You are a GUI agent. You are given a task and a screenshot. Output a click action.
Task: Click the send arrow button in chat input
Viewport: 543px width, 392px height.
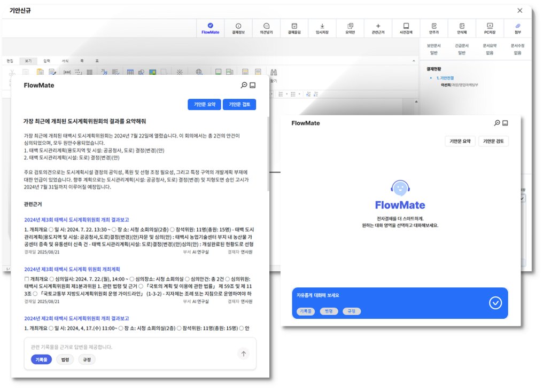(244, 354)
